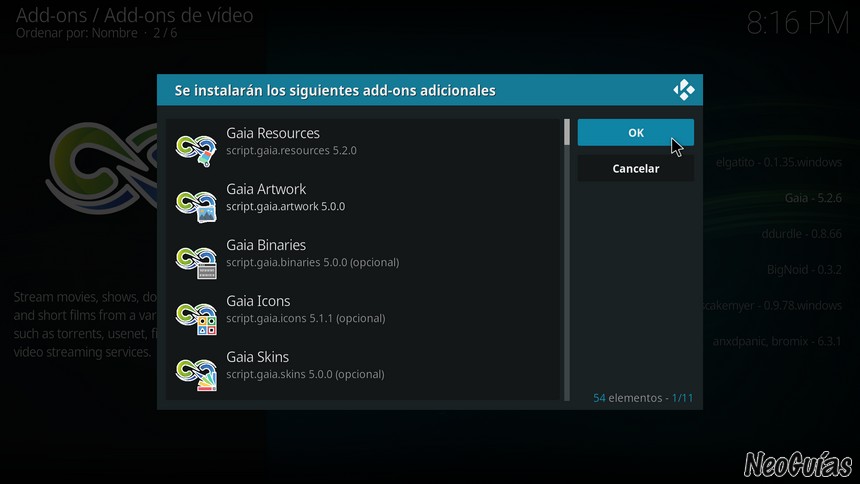
Task: Click the 'Gaia Artwork' title text
Action: pos(266,189)
